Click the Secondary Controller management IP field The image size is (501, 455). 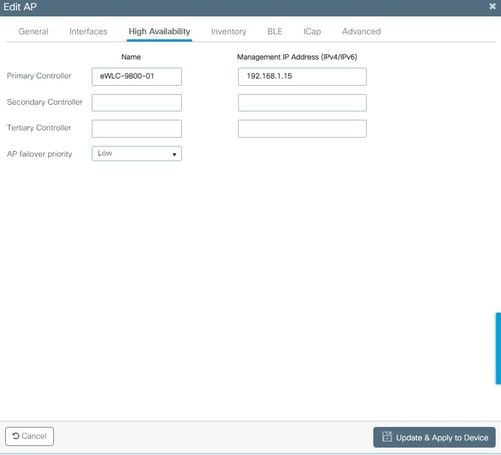pos(302,103)
